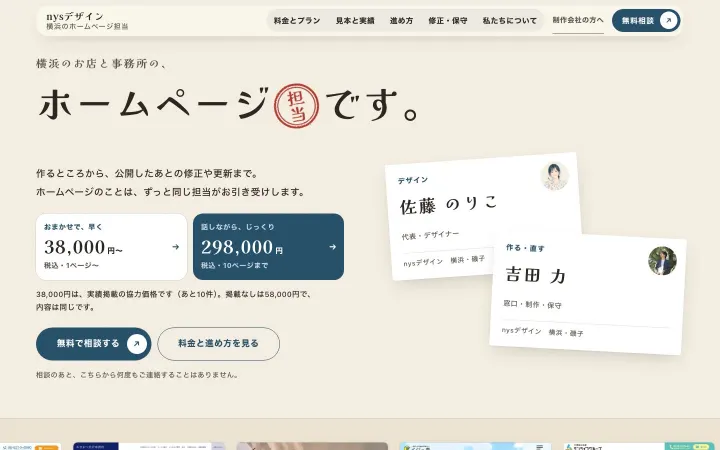The image size is (720, 450).
Task: Click おまかせで、早く label
Action: click(x=73, y=227)
